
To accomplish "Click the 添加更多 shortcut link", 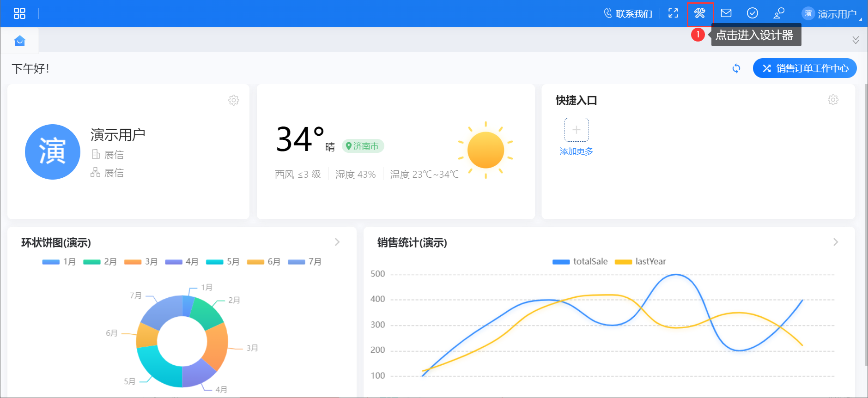I will (x=576, y=151).
